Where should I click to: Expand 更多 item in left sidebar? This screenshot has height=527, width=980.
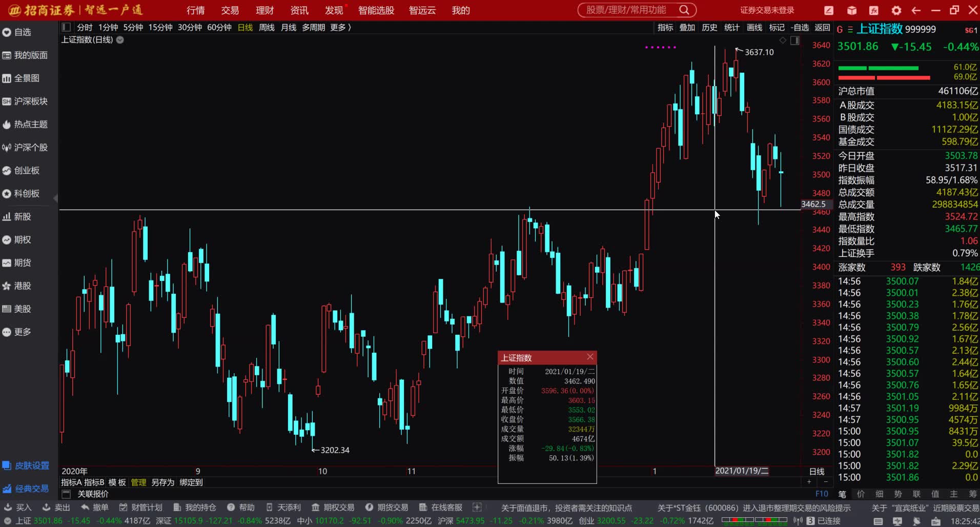coord(17,332)
